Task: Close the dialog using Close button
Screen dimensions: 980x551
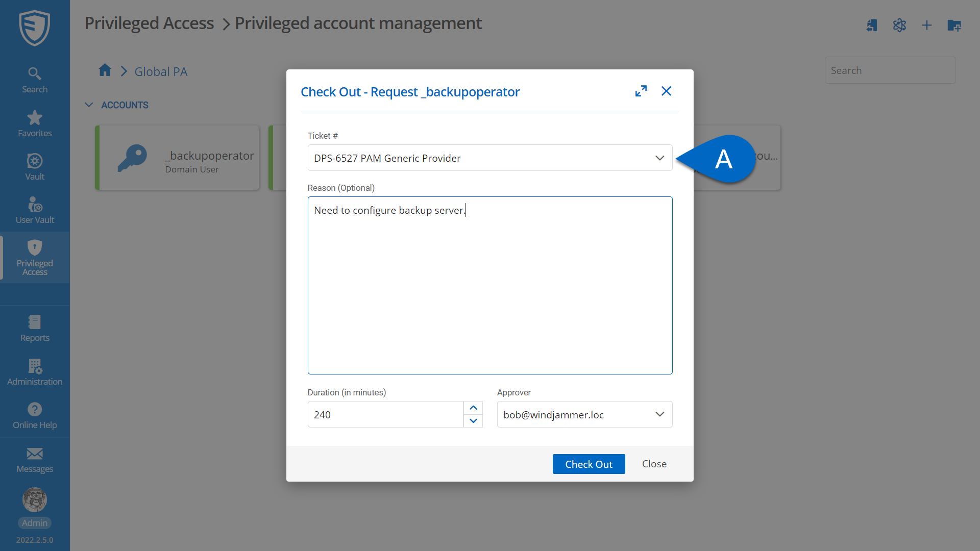Action: 654,464
